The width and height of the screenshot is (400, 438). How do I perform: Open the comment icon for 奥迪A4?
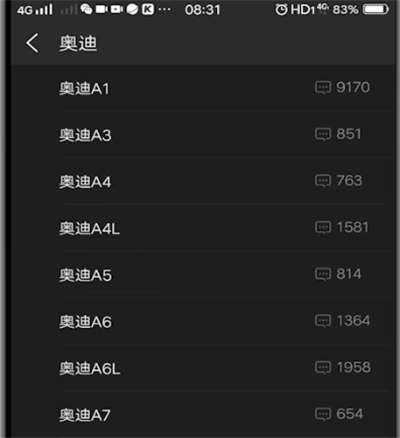(x=323, y=181)
